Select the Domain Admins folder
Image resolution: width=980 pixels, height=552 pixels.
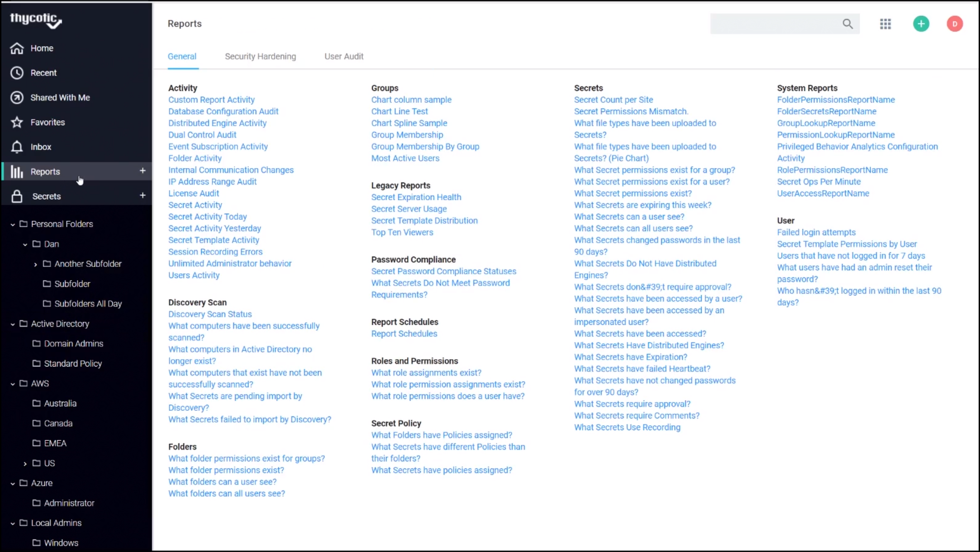coord(73,343)
